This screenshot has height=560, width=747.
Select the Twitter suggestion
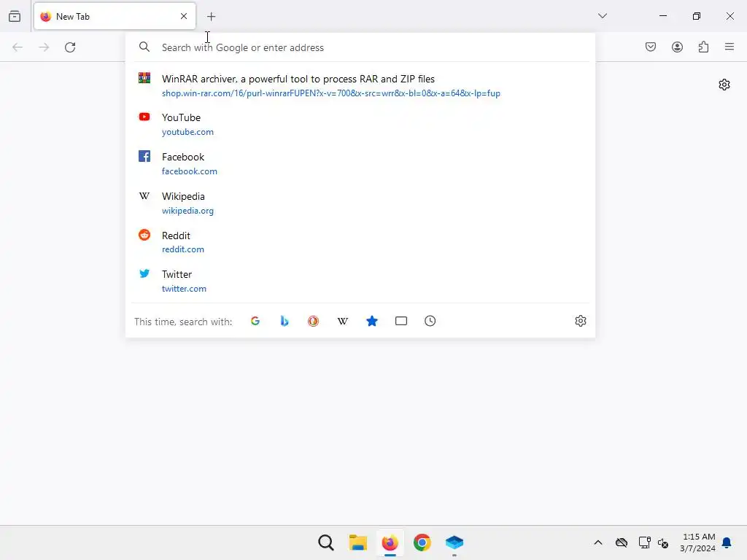(x=360, y=281)
